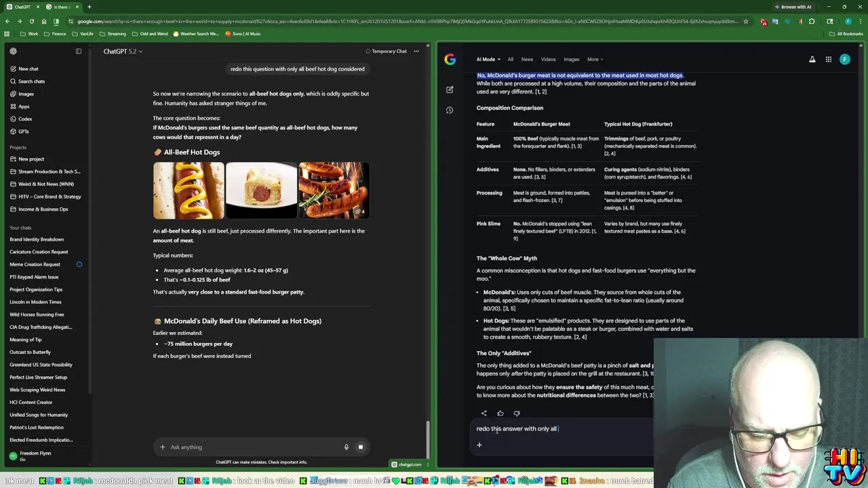Click plus attach icon in ChatGPT input
The image size is (868, 488).
coord(162,447)
